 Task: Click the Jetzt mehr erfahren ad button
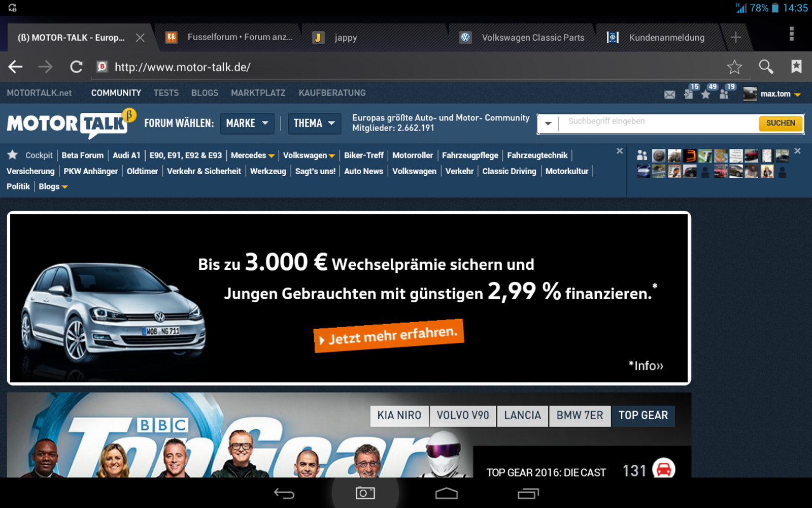click(389, 335)
